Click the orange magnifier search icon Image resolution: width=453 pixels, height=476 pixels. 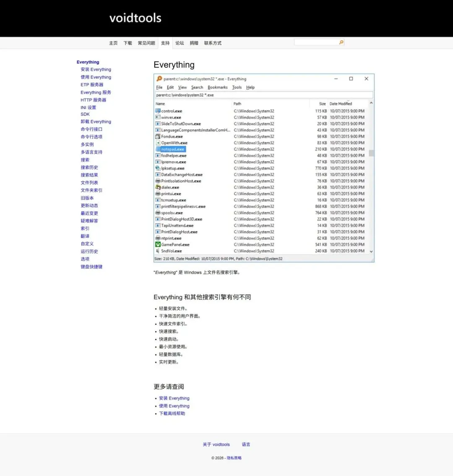(341, 42)
